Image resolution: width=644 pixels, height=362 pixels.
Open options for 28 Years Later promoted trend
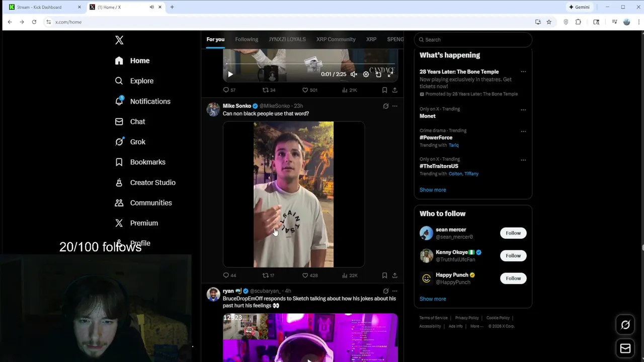[523, 72]
